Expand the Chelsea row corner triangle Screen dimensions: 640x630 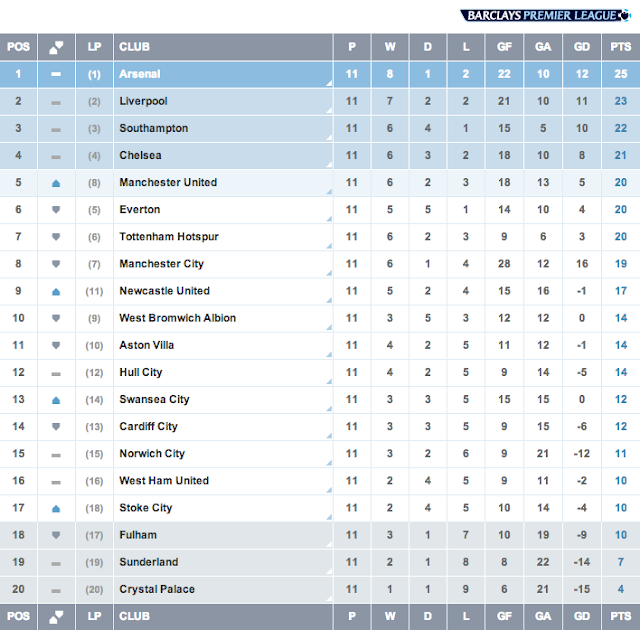328,164
